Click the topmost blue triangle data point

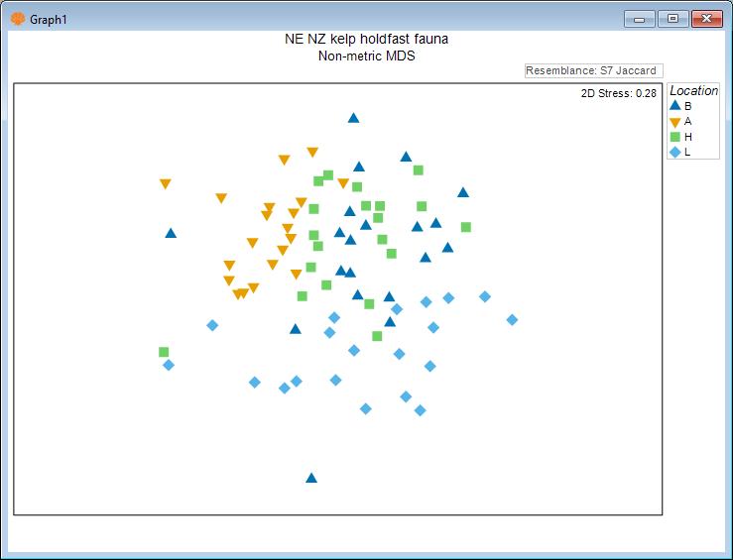[x=353, y=118]
